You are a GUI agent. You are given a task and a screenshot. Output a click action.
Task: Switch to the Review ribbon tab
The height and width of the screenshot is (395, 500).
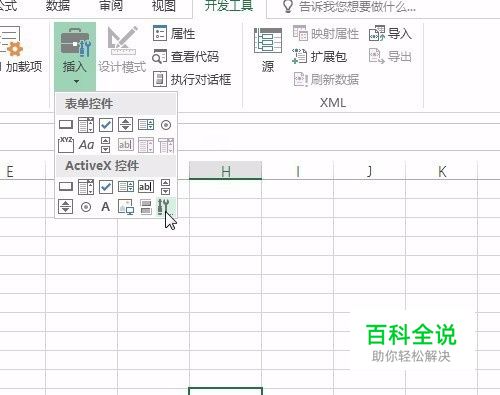pos(111,5)
